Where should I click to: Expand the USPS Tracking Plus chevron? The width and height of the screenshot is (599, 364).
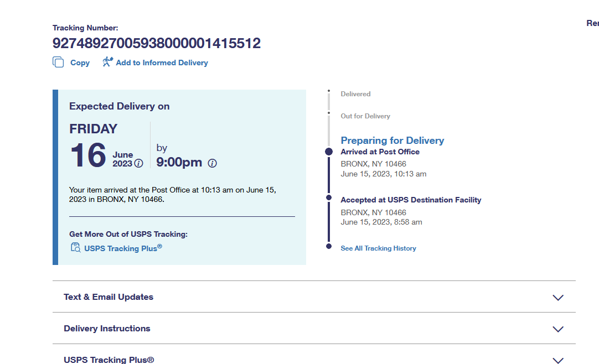coord(558,360)
